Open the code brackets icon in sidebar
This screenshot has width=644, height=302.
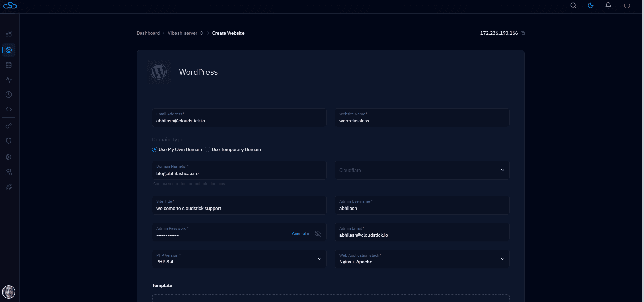click(x=9, y=109)
